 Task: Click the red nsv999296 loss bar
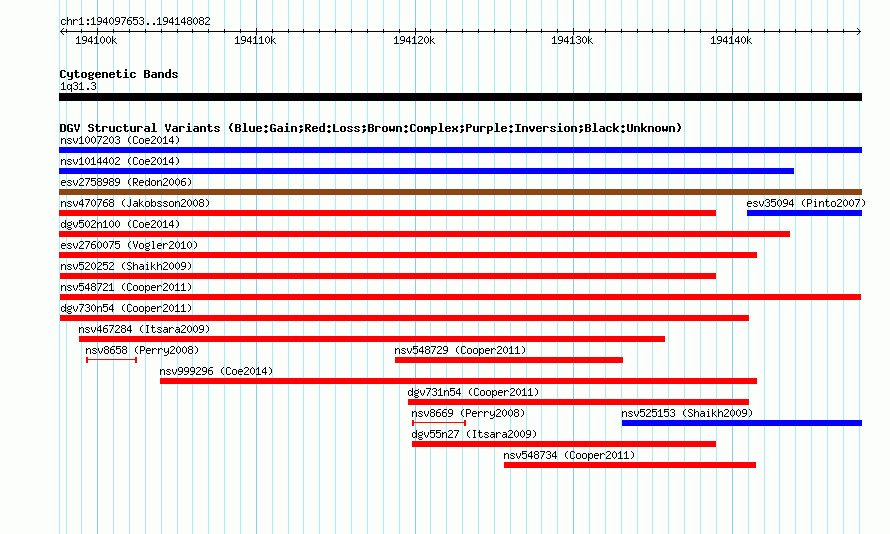coord(459,381)
